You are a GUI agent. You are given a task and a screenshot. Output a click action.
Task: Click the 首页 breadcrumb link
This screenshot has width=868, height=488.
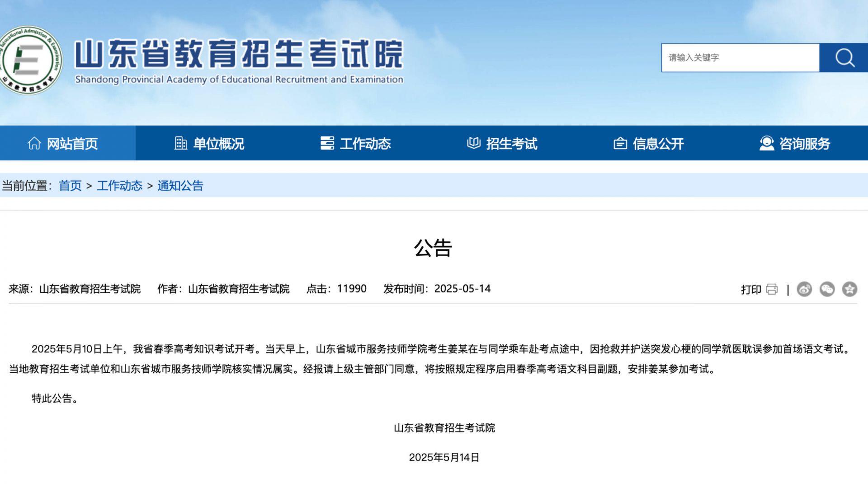point(70,186)
